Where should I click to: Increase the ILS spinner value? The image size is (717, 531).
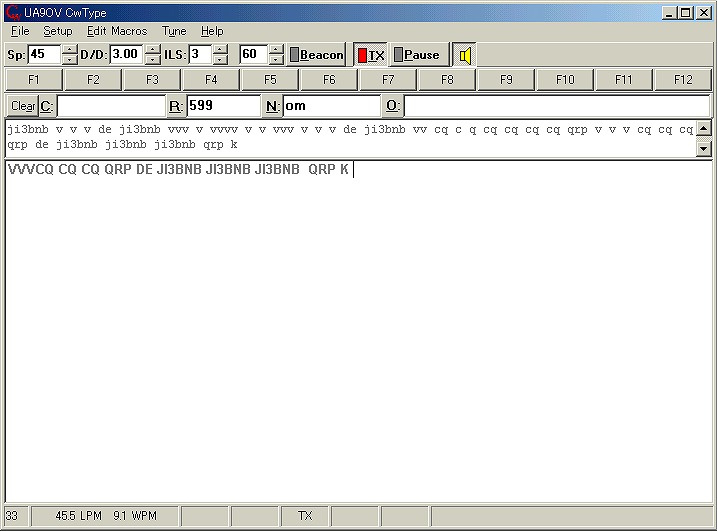point(220,50)
